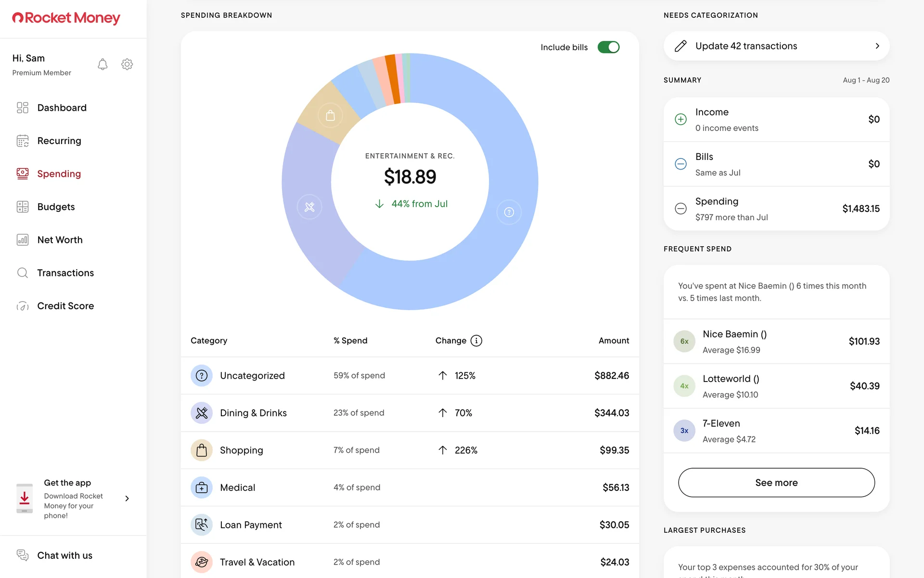Open the Nice Baemin frequent spend row
This screenshot has height=578, width=924.
click(x=776, y=342)
